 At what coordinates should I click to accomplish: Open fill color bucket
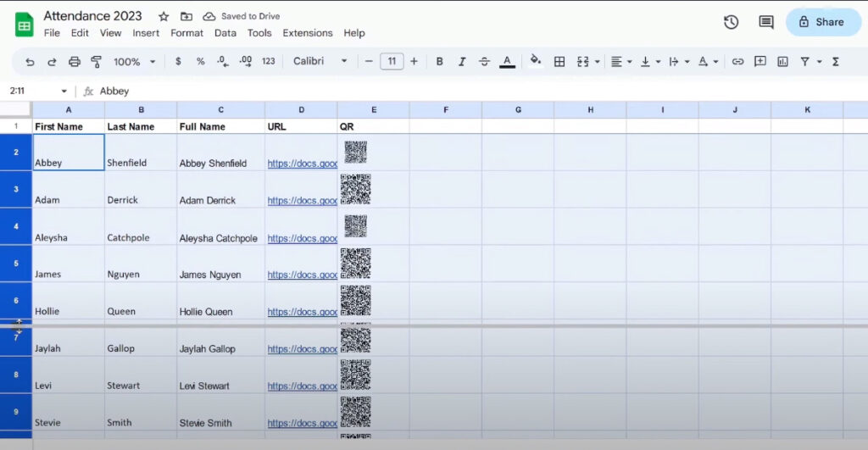(x=536, y=60)
